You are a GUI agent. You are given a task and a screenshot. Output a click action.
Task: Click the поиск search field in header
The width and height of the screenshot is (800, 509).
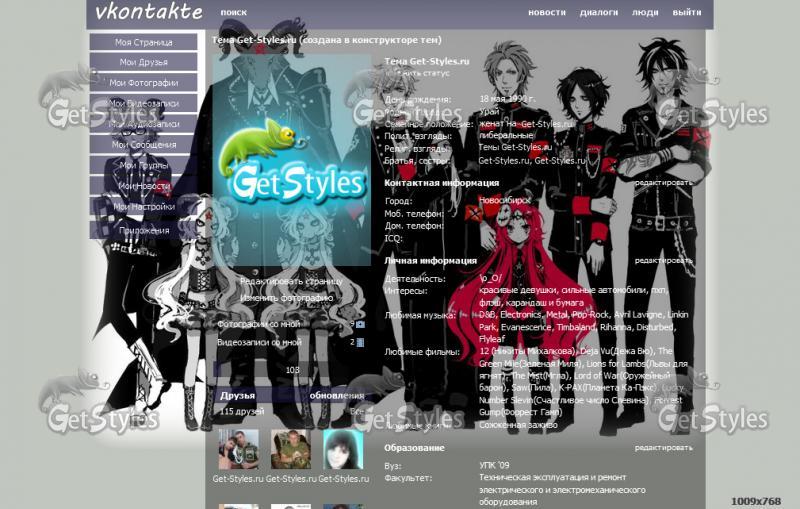coord(234,13)
